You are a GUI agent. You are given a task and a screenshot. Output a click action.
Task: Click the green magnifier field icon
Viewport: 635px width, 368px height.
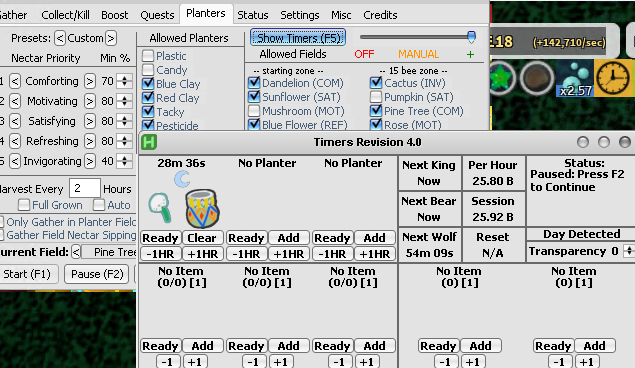click(x=160, y=208)
